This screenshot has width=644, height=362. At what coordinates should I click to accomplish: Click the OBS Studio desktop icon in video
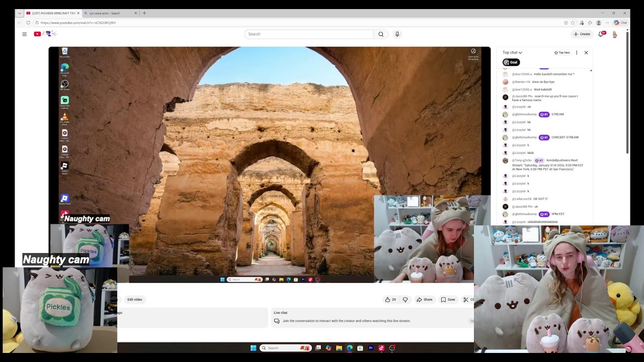pos(64,85)
